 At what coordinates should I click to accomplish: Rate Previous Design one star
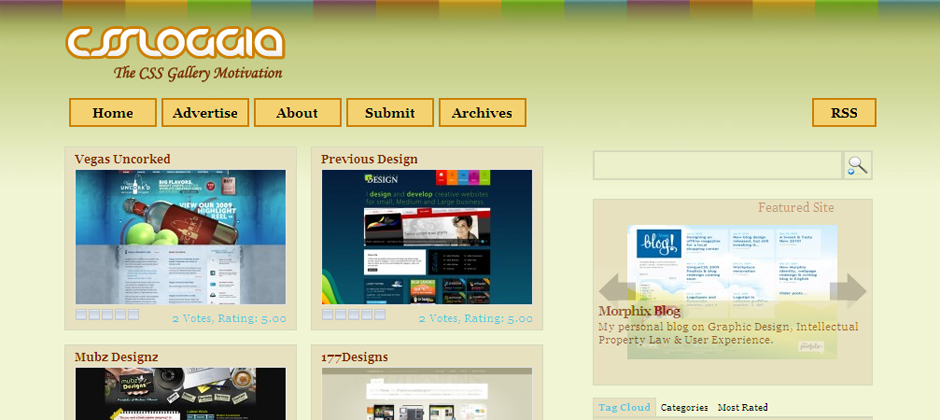click(x=327, y=315)
